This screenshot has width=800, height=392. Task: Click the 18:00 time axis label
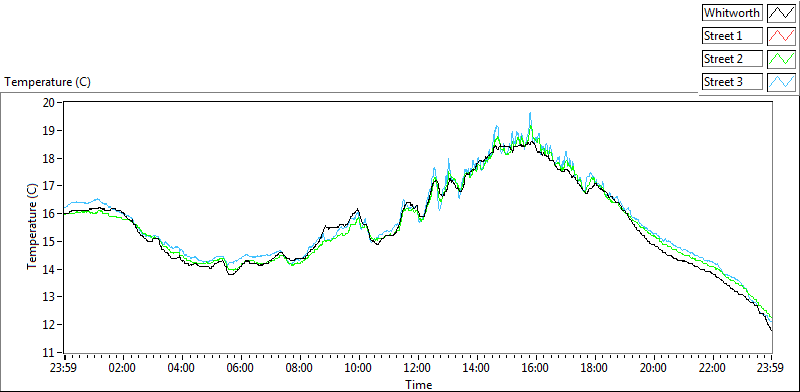595,368
